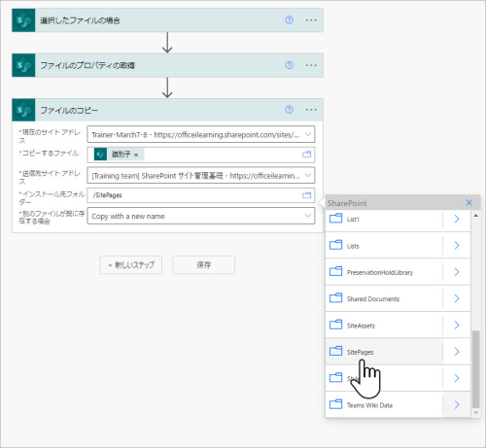The height and width of the screenshot is (448, 486).
Task: Remove the 識別子 token
Action: point(136,155)
